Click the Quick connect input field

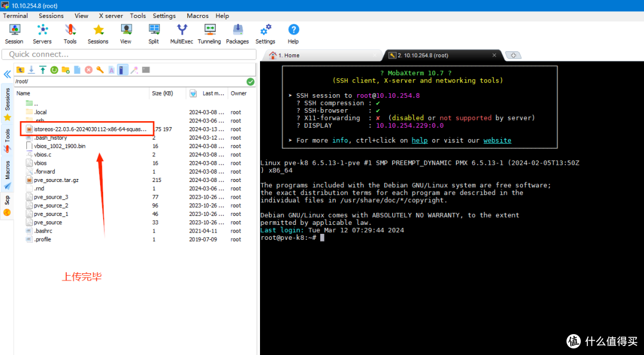pyautogui.click(x=129, y=54)
